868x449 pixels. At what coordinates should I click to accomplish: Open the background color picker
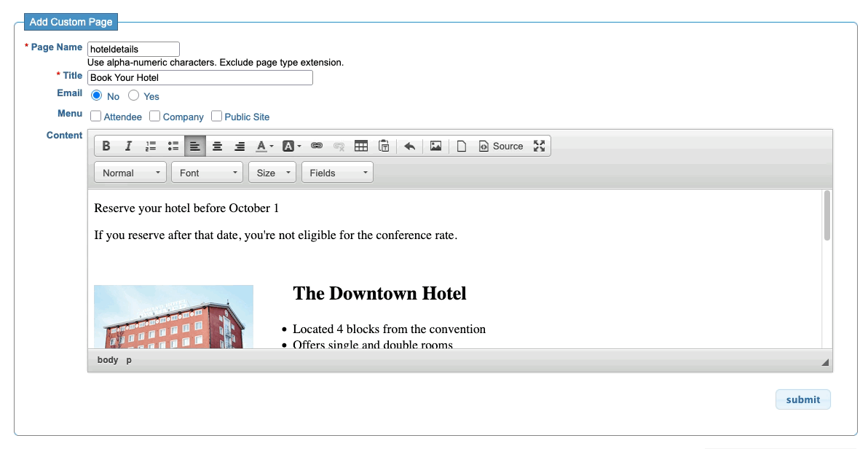[x=291, y=146]
